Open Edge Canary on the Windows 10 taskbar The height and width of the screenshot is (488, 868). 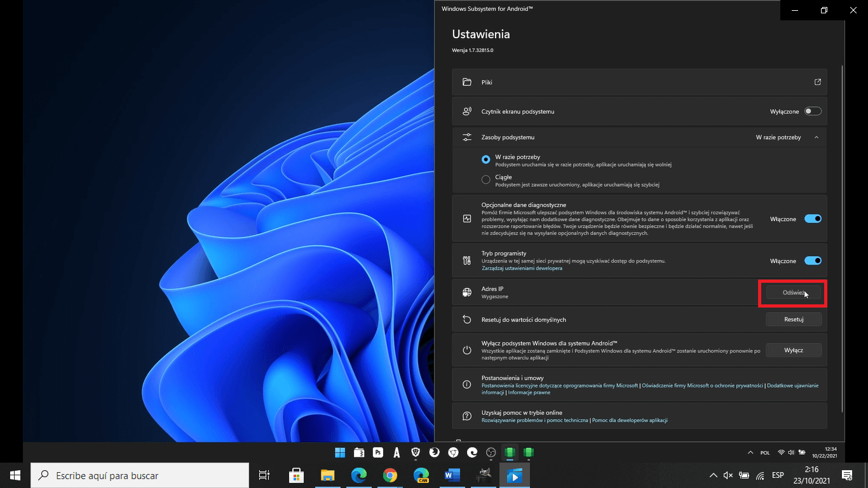[421, 475]
